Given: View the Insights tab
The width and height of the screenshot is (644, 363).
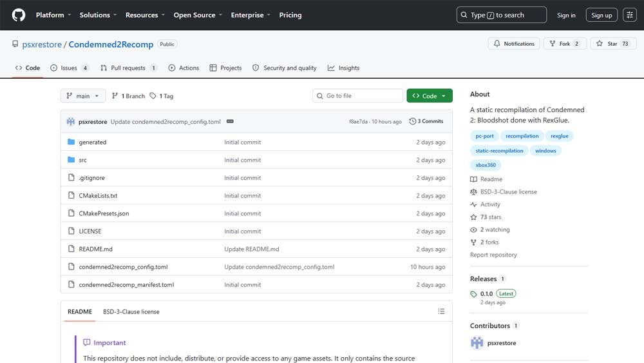Looking at the screenshot, I should [x=343, y=68].
